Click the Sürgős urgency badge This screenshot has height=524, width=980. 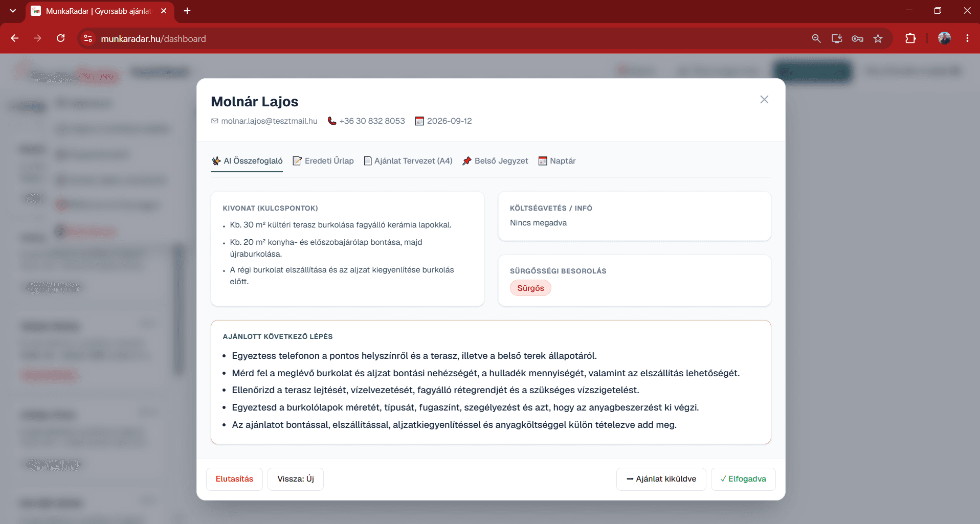[x=530, y=288]
